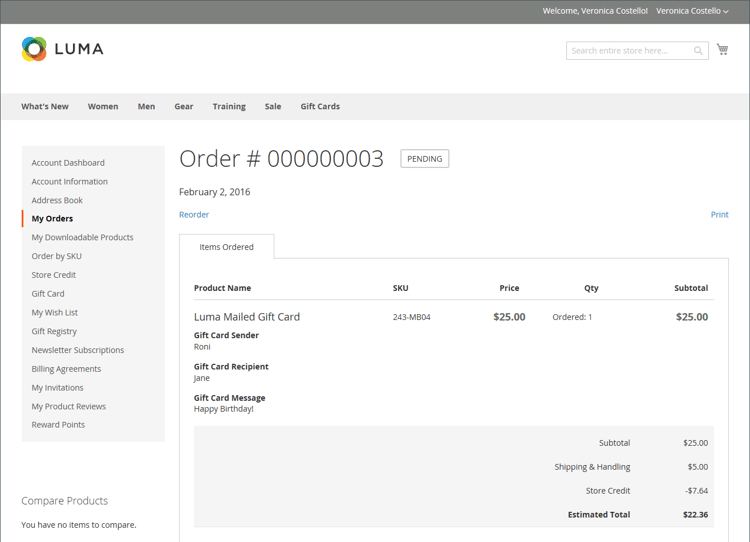Viewport: 750px width, 542px height.
Task: Open the Men menu
Action: 146,106
